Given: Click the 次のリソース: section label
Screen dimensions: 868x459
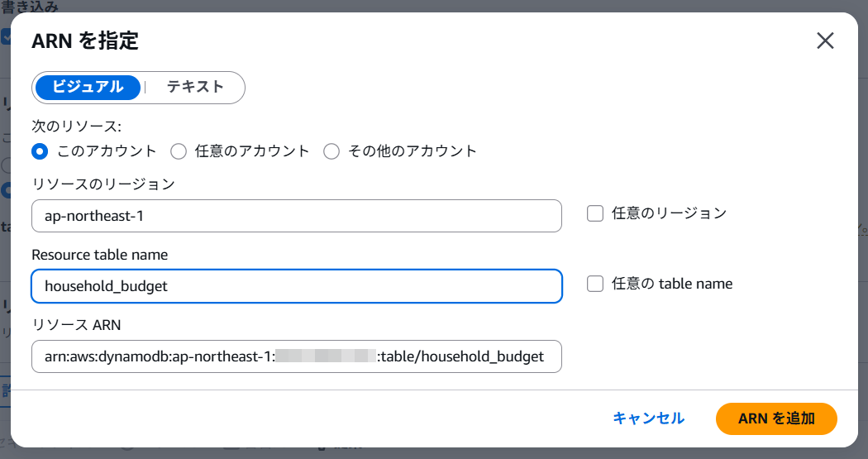Looking at the screenshot, I should click(x=76, y=126).
